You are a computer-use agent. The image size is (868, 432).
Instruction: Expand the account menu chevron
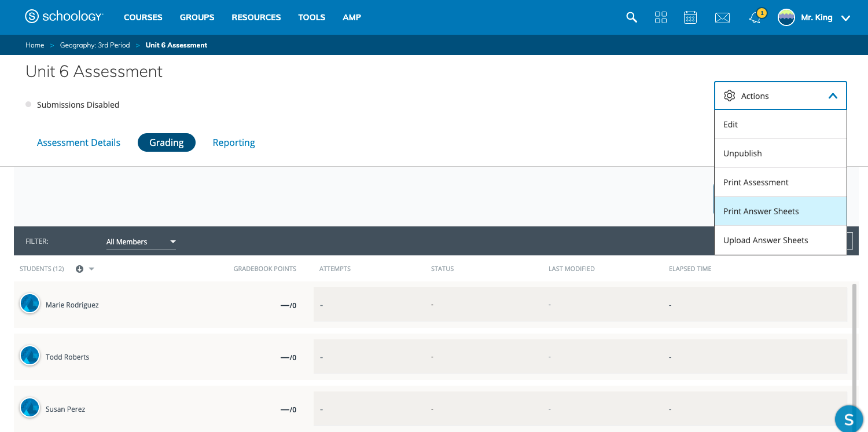tap(845, 18)
